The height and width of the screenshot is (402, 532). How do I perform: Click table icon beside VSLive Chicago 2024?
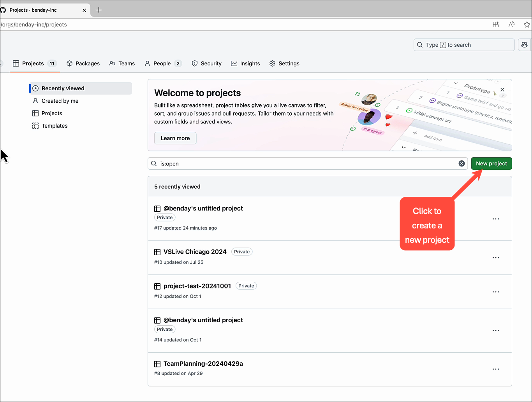157,252
